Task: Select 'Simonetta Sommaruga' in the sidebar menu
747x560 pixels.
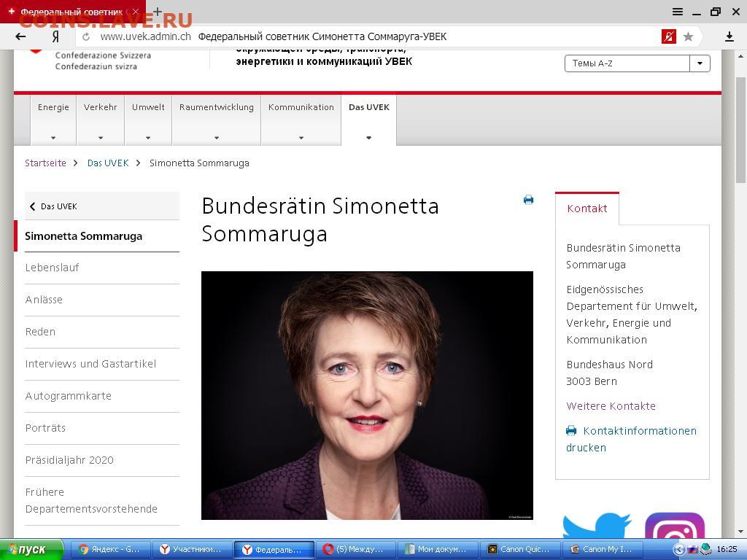Action: tap(102, 236)
